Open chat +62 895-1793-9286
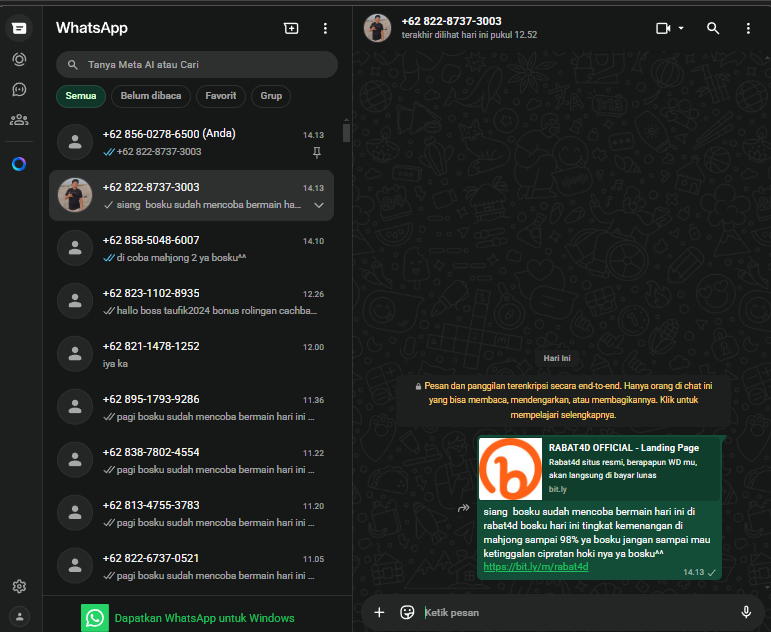The width and height of the screenshot is (771, 632). pyautogui.click(x=192, y=408)
